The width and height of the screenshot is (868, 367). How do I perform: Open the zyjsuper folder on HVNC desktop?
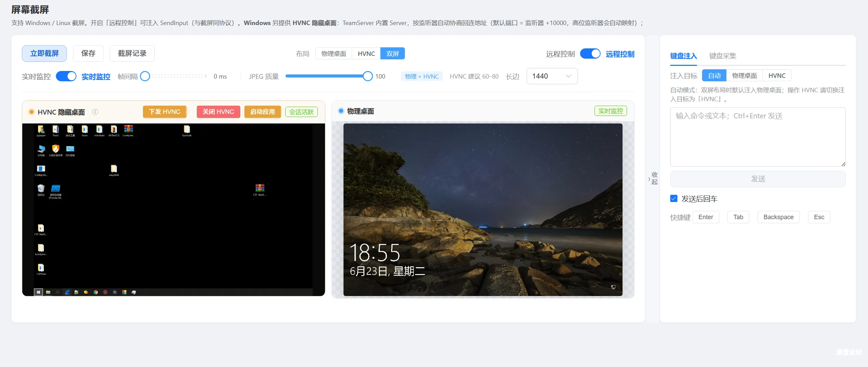pyautogui.click(x=41, y=130)
